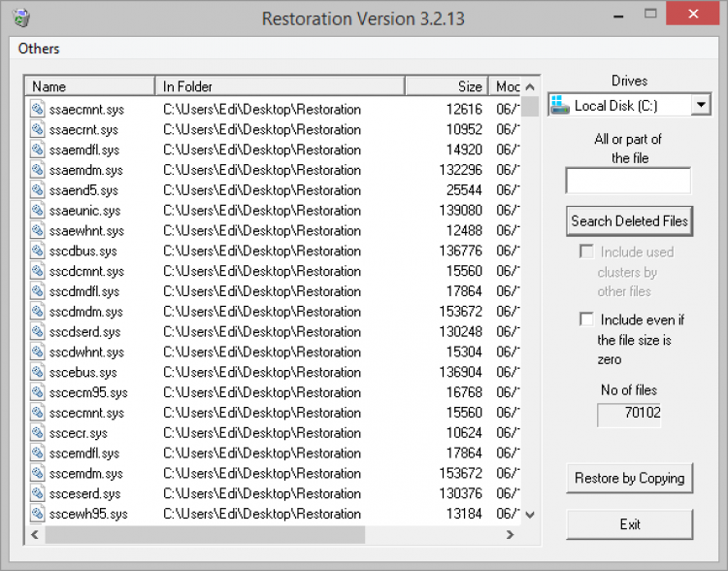Click the icon beside sscecm95.sys
728x571 pixels.
pos(38,392)
